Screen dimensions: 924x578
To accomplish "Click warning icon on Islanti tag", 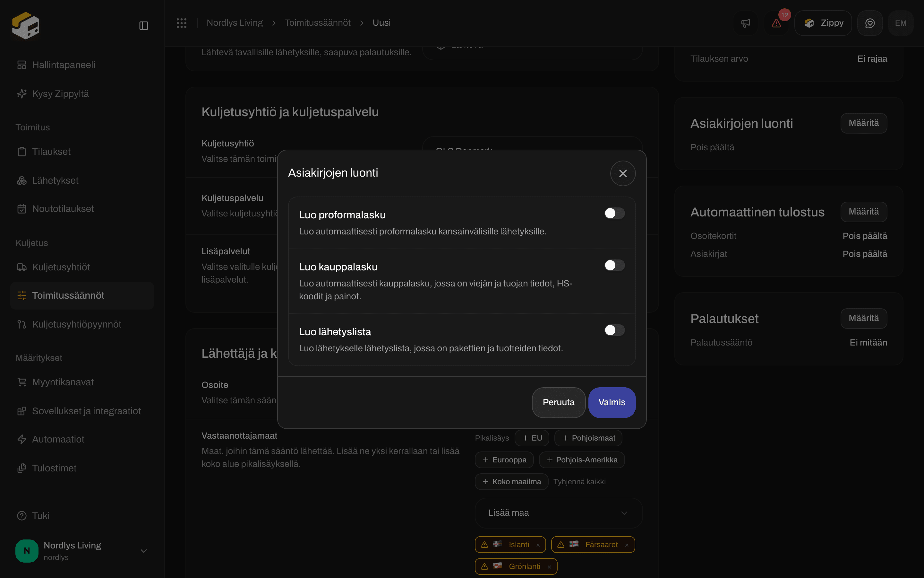I will point(484,545).
